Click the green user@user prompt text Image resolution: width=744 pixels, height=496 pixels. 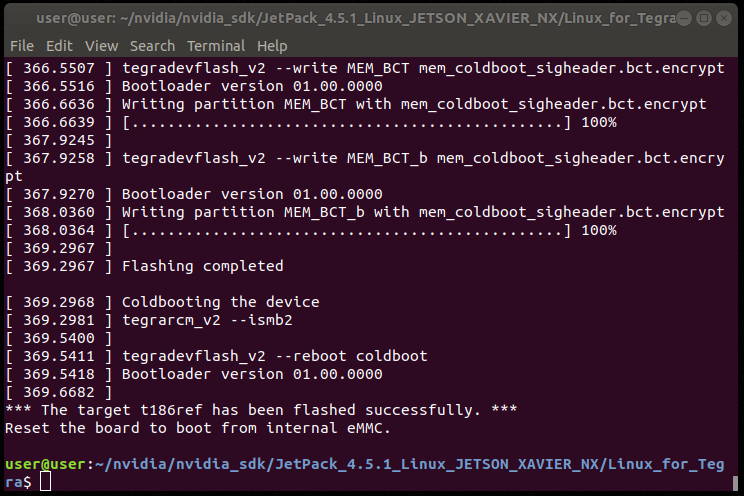45,464
